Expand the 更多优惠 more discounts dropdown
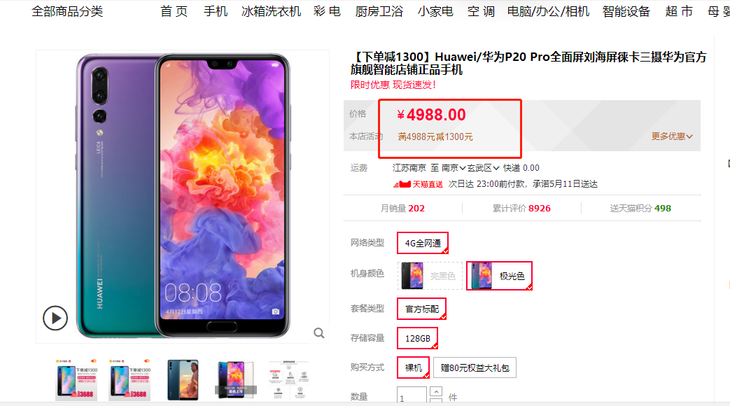The height and width of the screenshot is (406, 730). [672, 136]
